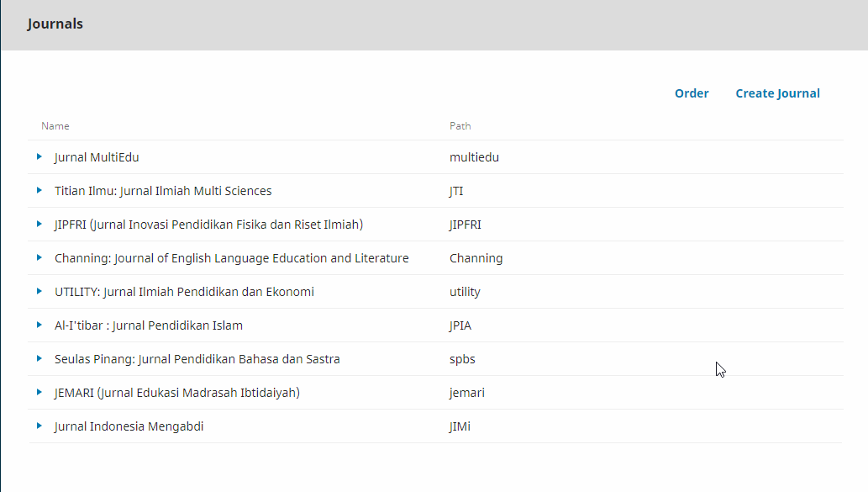Select Titian Ilmu: Jurnal Ilmiah Multi Sciences
This screenshot has width=868, height=492.
tap(163, 191)
